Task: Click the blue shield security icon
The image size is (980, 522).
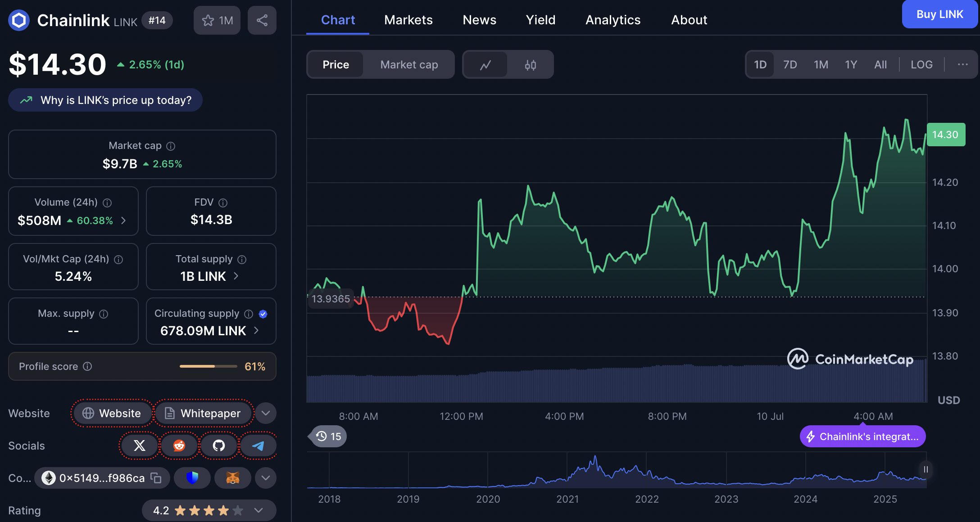Action: click(x=192, y=478)
